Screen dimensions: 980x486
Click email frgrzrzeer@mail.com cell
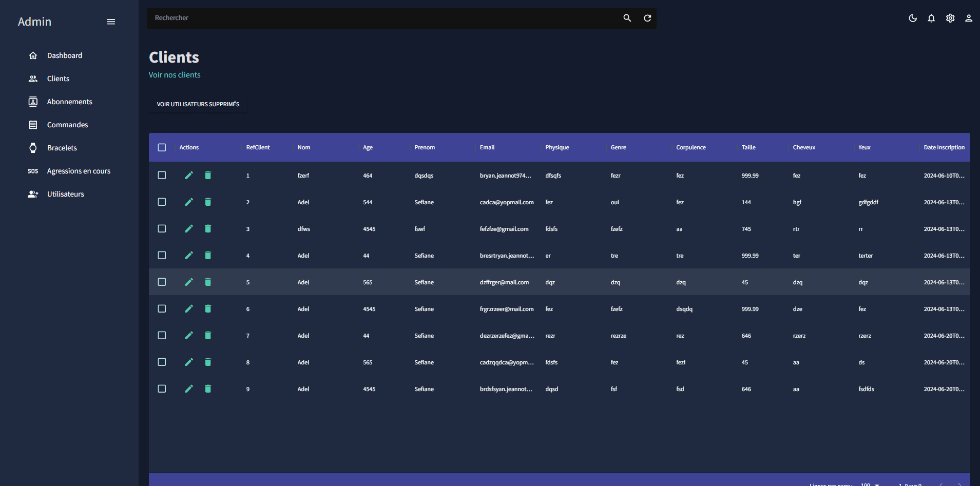click(x=507, y=309)
